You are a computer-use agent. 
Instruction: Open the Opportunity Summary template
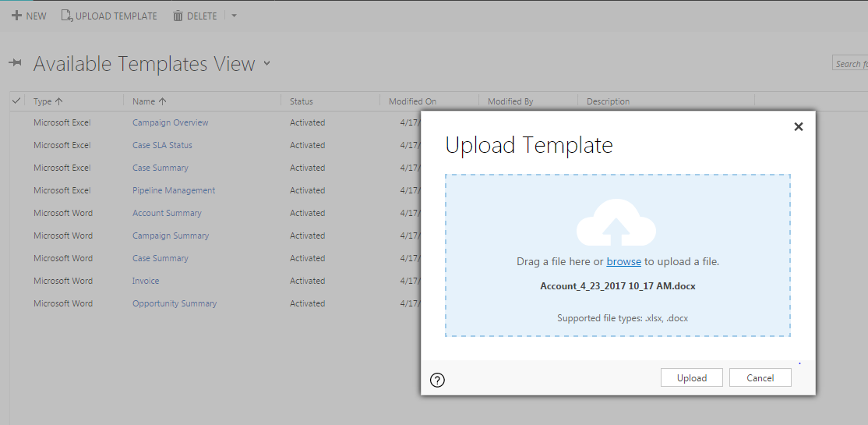pos(175,303)
